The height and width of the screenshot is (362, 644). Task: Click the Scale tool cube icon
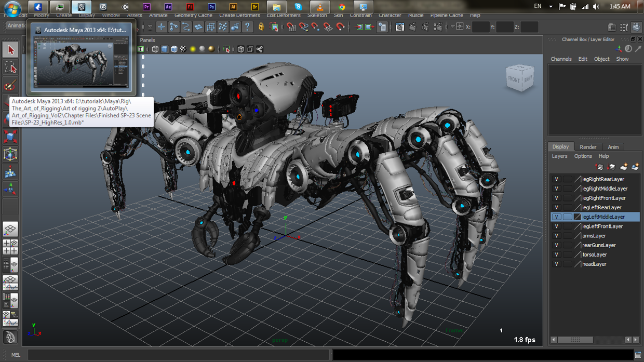[10, 137]
